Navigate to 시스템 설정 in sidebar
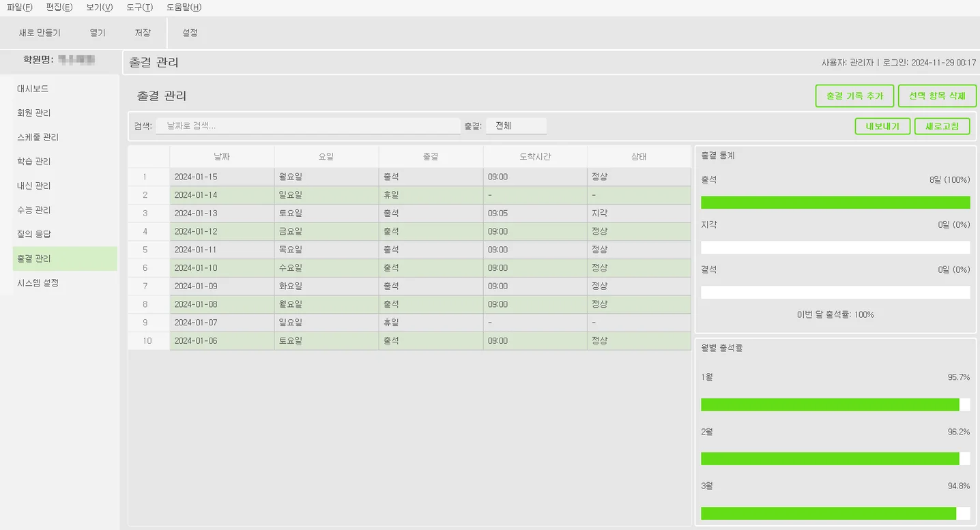This screenshot has height=530, width=980. coord(38,282)
